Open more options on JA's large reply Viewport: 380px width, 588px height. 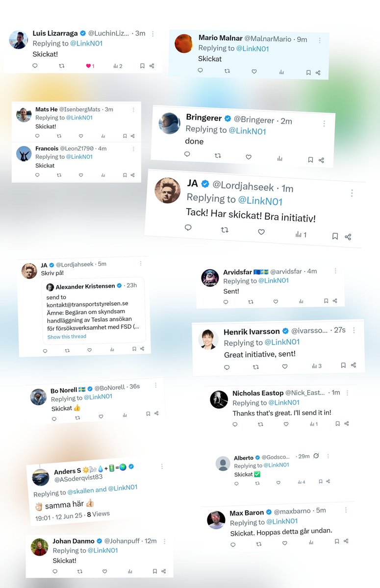point(352,194)
